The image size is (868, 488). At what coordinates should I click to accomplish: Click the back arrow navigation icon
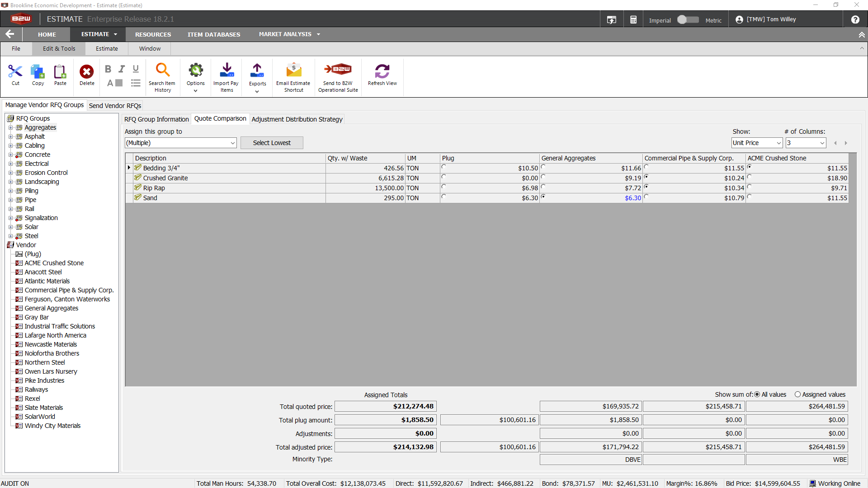10,34
